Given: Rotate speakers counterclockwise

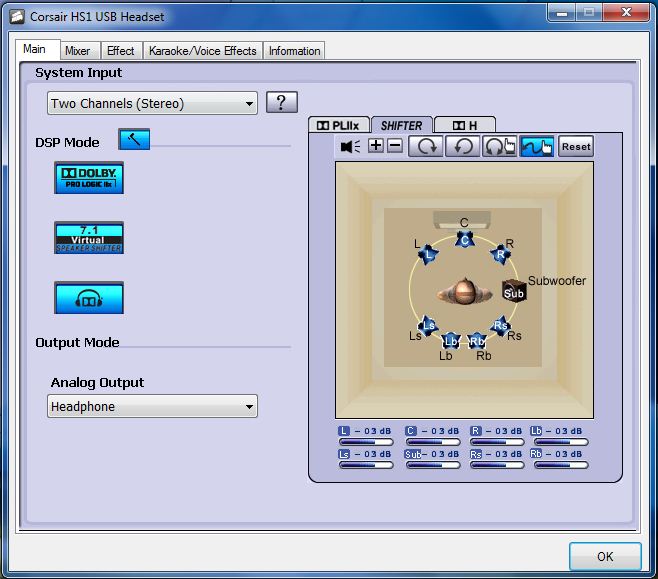Looking at the screenshot, I should pyautogui.click(x=462, y=146).
